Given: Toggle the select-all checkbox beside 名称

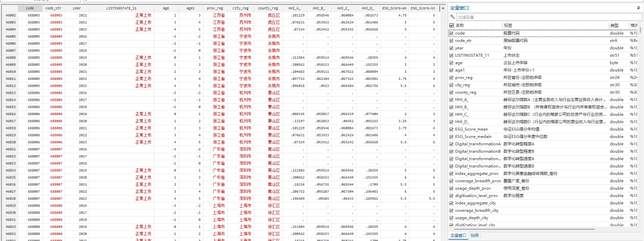Looking at the screenshot, I should [451, 26].
